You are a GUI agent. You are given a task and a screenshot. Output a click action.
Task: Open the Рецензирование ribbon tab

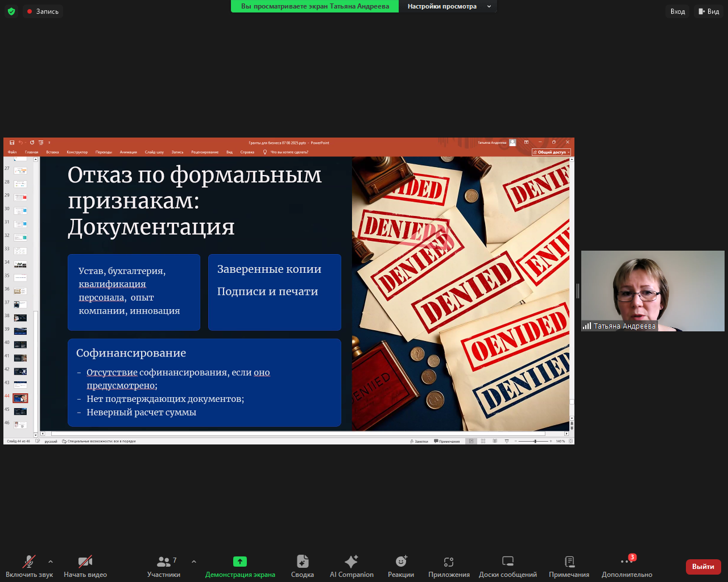click(x=205, y=152)
